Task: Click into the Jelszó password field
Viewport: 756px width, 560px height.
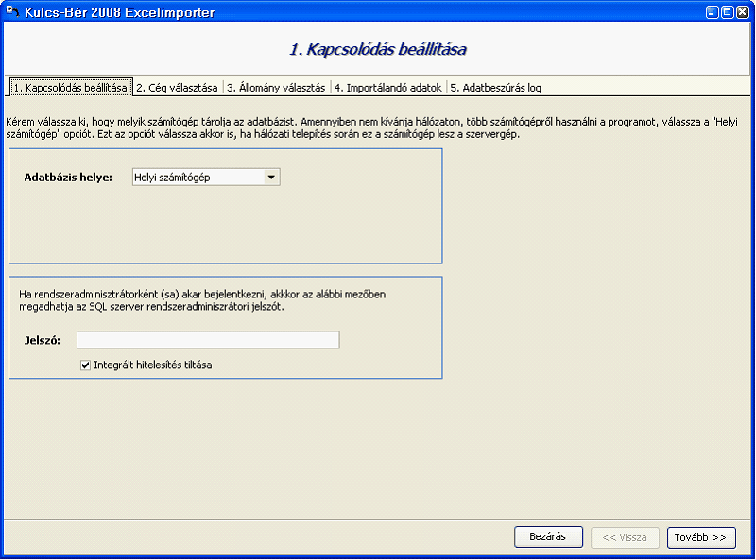Action: 208,340
